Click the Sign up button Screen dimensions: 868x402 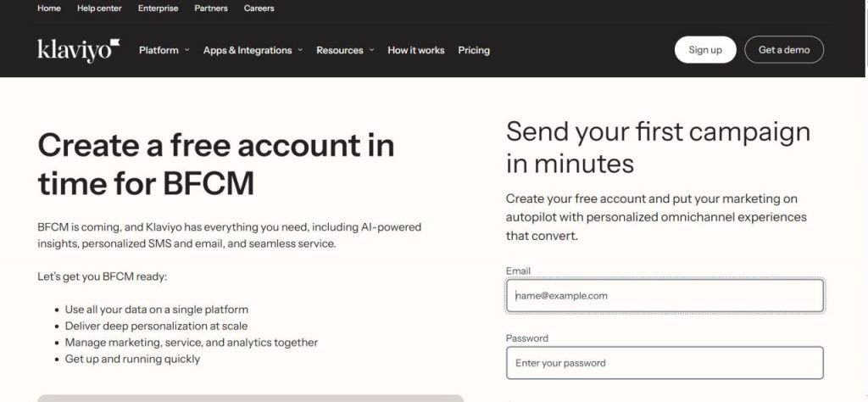[x=705, y=50]
